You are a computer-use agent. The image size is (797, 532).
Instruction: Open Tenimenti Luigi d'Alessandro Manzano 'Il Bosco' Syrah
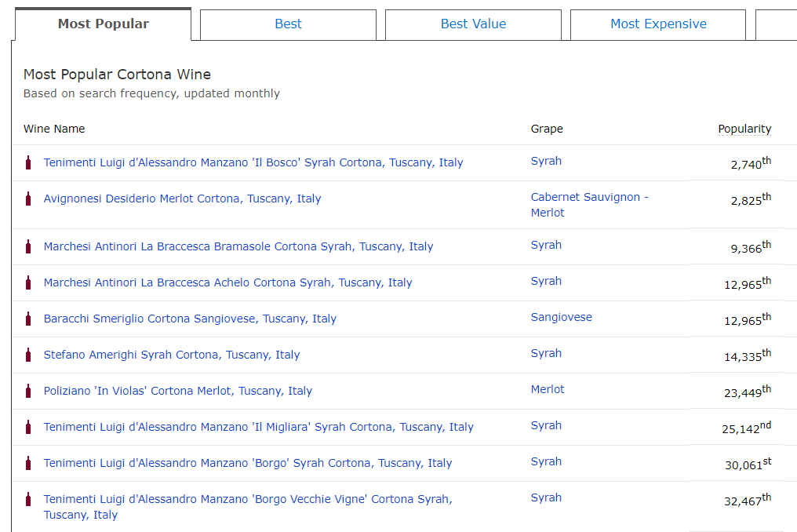[253, 162]
